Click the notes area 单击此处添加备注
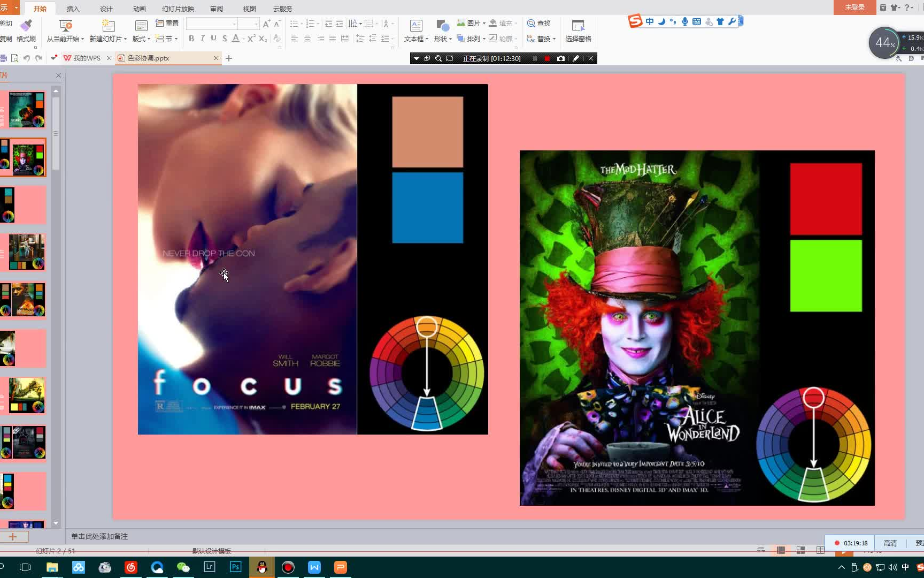924x578 pixels. 99,536
